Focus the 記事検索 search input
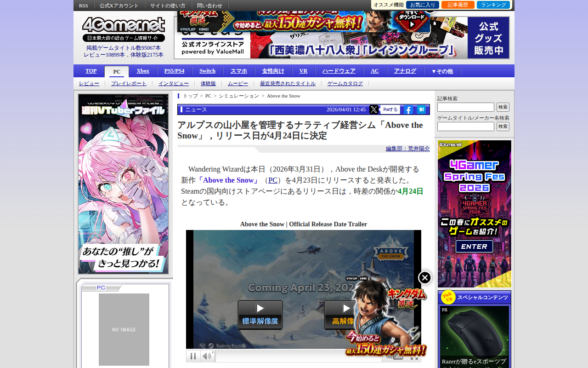Viewport: 588px width, 368px height. pyautogui.click(x=466, y=107)
